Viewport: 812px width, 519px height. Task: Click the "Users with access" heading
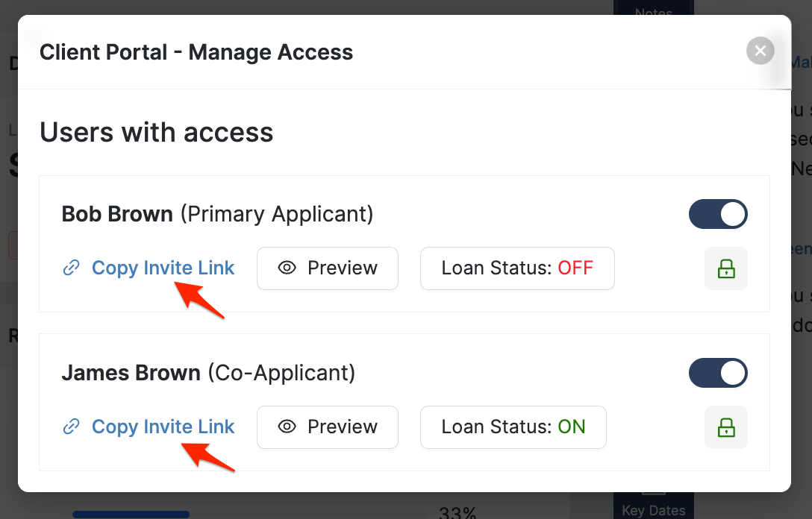(157, 133)
